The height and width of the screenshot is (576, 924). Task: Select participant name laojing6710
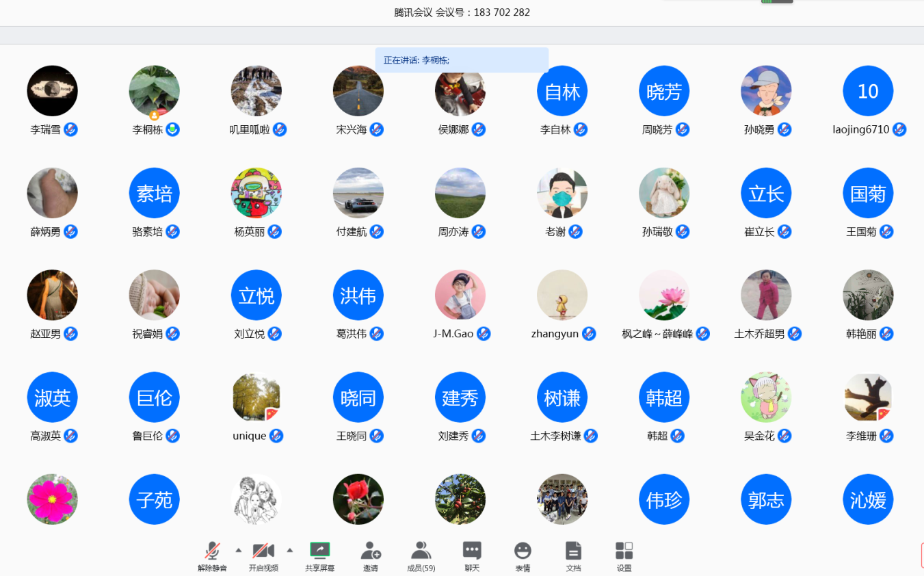click(860, 129)
